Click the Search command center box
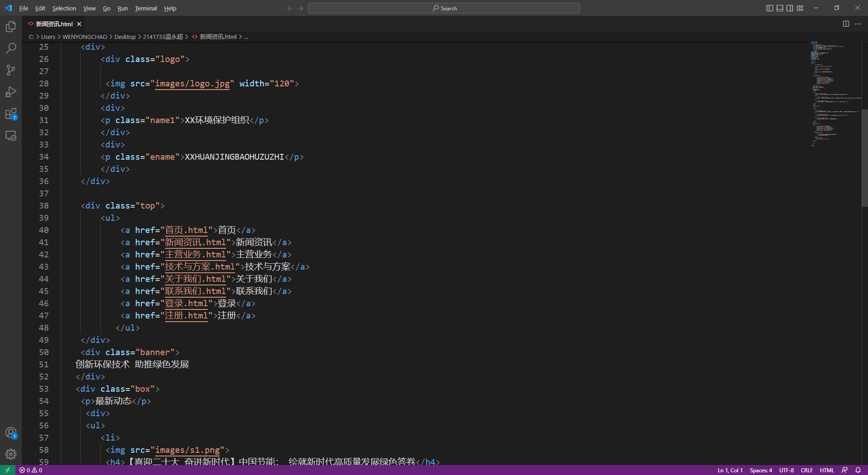 pyautogui.click(x=444, y=8)
